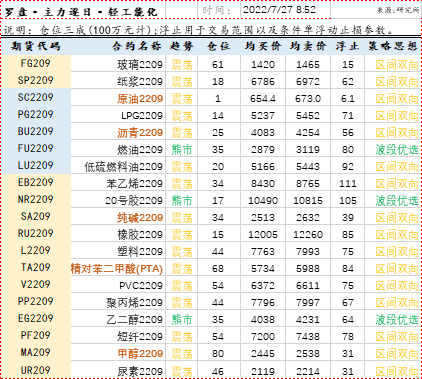Select contract name 纸浆2209
Viewport: 422px width, 379px height.
140,82
